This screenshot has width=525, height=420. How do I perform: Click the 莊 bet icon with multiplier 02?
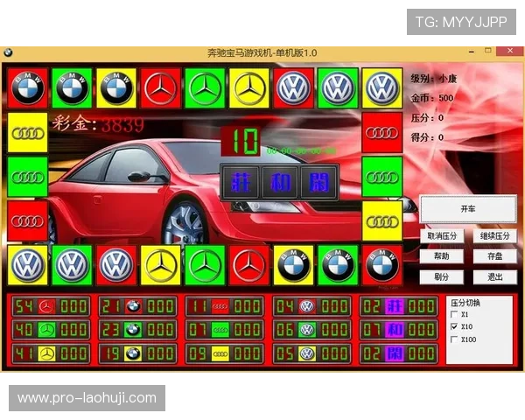tap(394, 306)
